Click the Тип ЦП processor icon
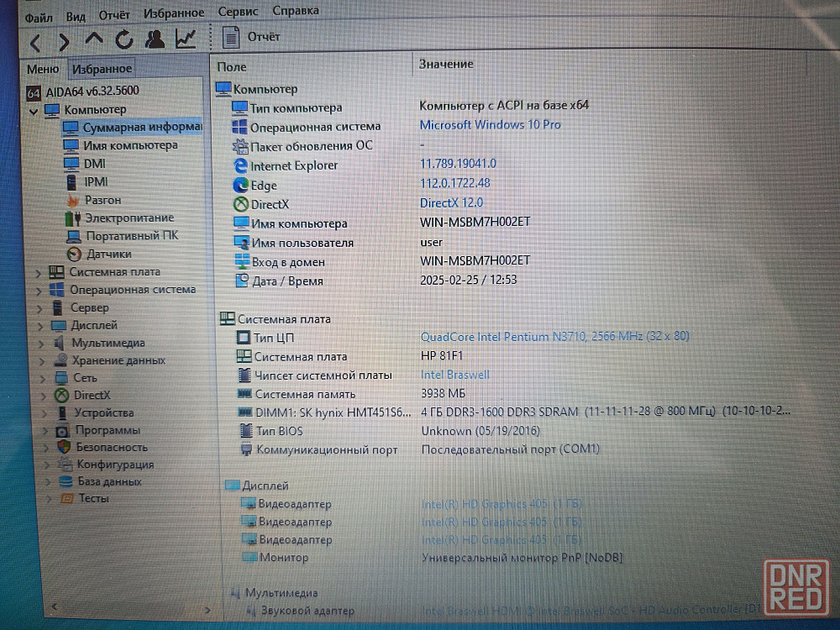The image size is (840, 630). pos(244,338)
